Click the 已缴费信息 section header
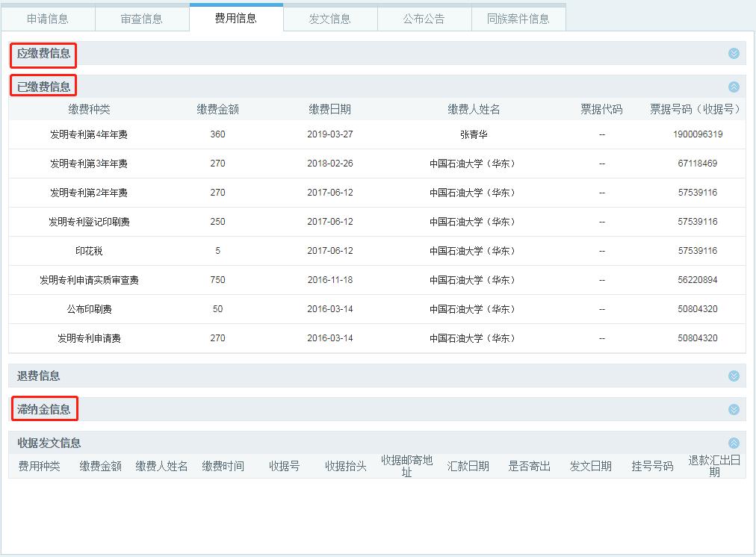The image size is (756, 557). 377,87
